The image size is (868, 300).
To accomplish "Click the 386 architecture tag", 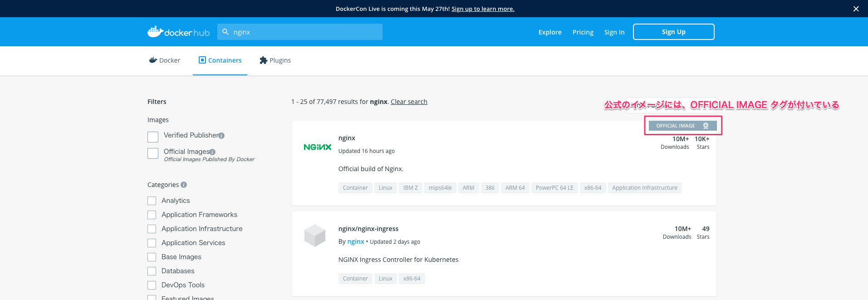I will point(490,188).
